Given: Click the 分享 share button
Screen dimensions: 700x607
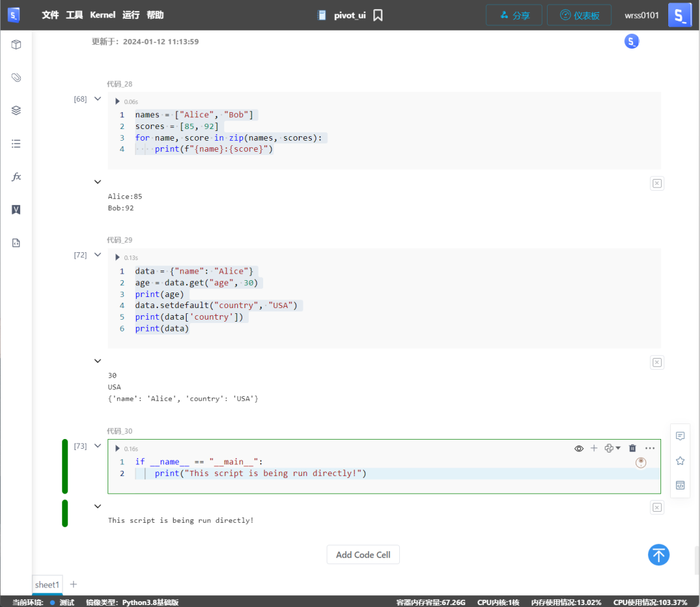Looking at the screenshot, I should (x=514, y=15).
